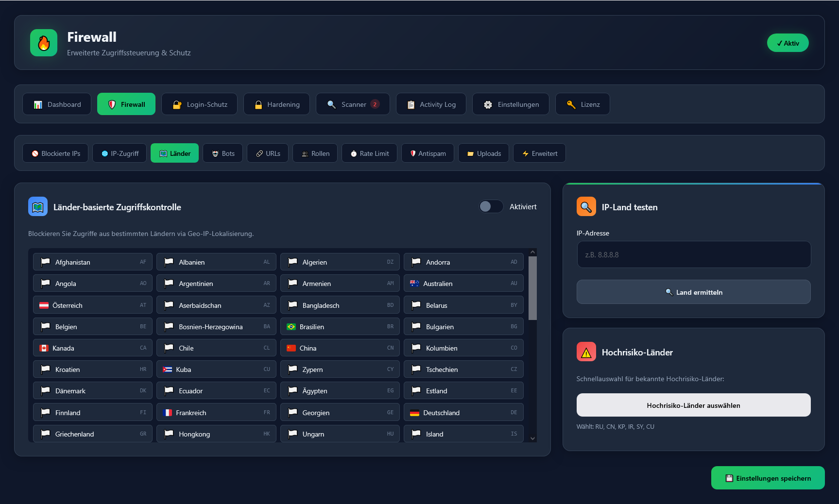This screenshot has width=839, height=504.
Task: Click the Brazil flag icon
Action: click(x=291, y=327)
